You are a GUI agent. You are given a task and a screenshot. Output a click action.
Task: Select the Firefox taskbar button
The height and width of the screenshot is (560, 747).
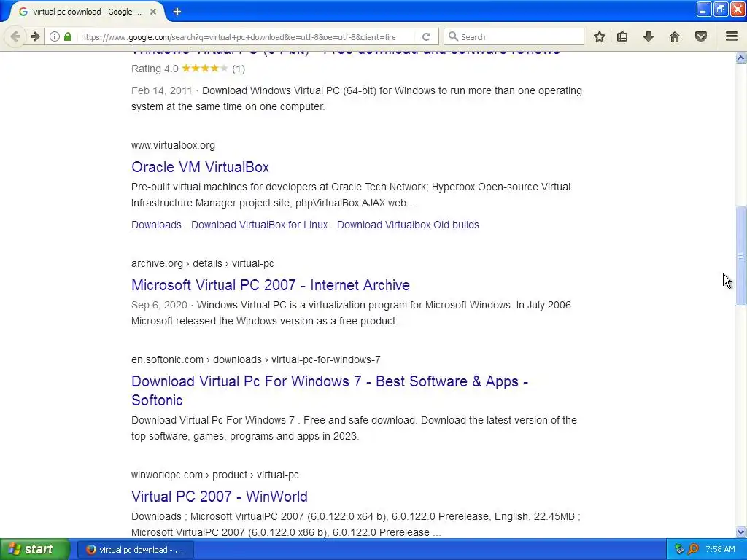tap(135, 550)
